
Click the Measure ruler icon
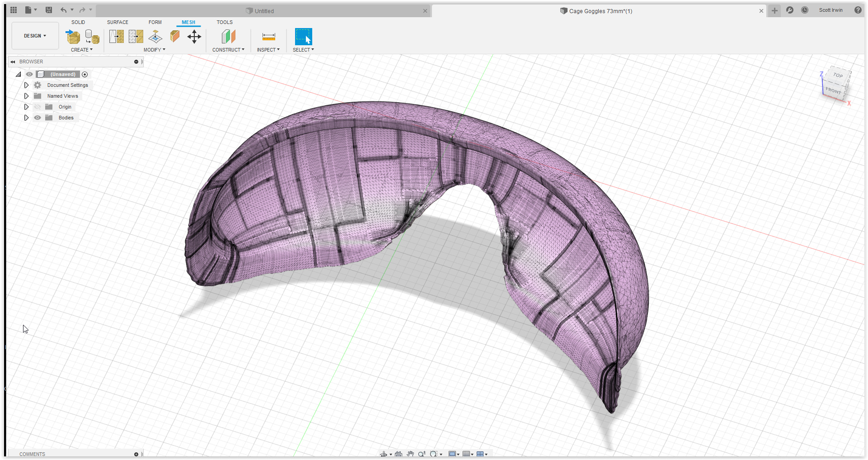[x=268, y=37]
